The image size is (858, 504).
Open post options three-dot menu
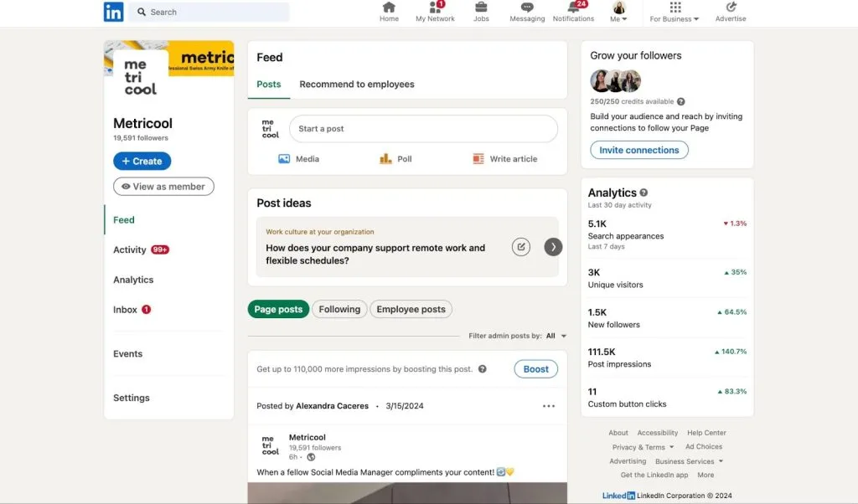coord(549,406)
